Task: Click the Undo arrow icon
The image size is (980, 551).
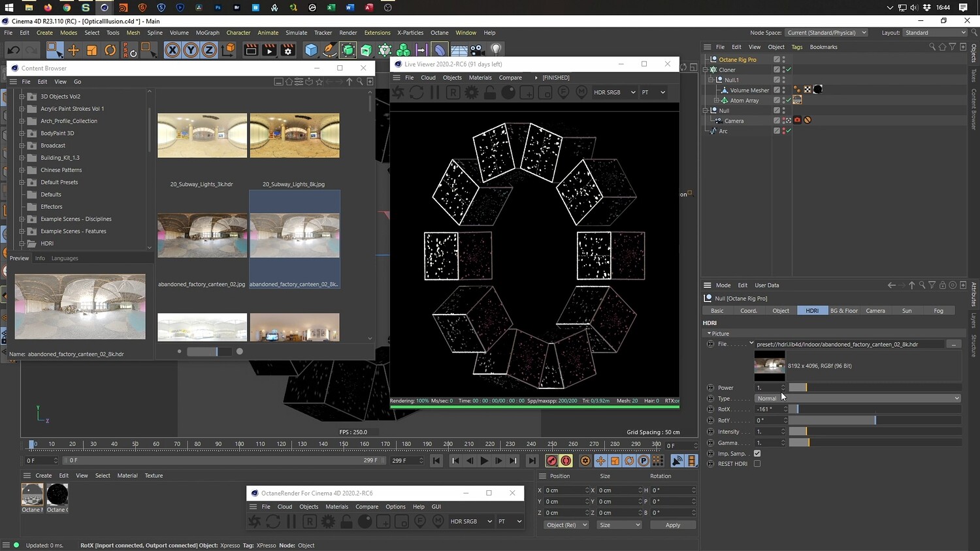Action: pyautogui.click(x=13, y=50)
